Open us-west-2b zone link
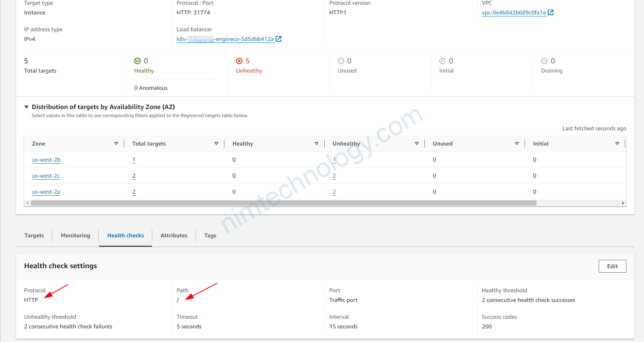644x342 pixels. coord(46,160)
